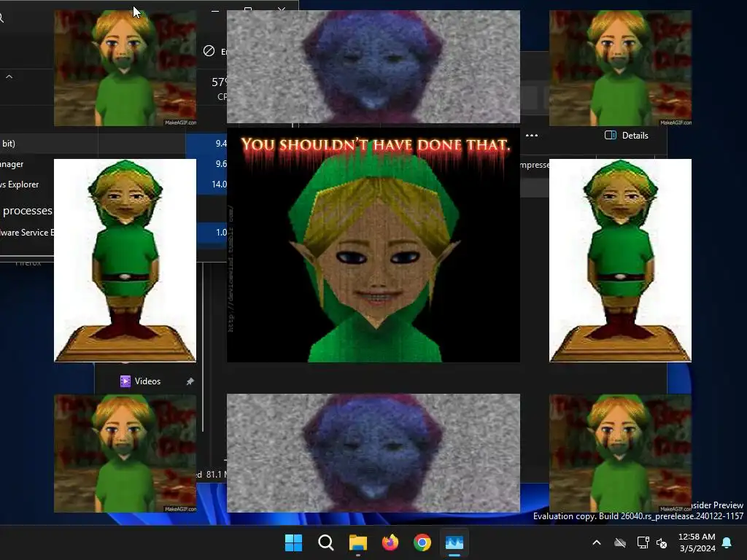Screen dimensions: 747x560
Task: Click the 14.0 CPU value cell
Action: (212, 184)
